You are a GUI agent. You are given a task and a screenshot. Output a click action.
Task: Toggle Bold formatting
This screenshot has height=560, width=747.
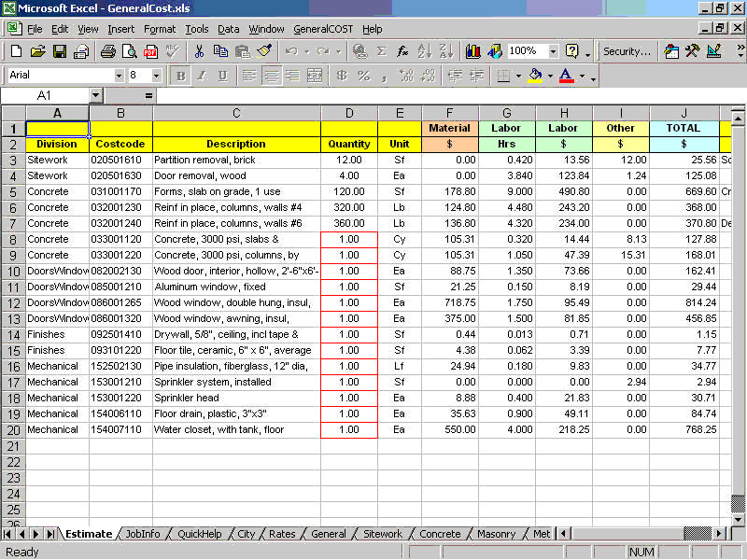click(x=180, y=76)
